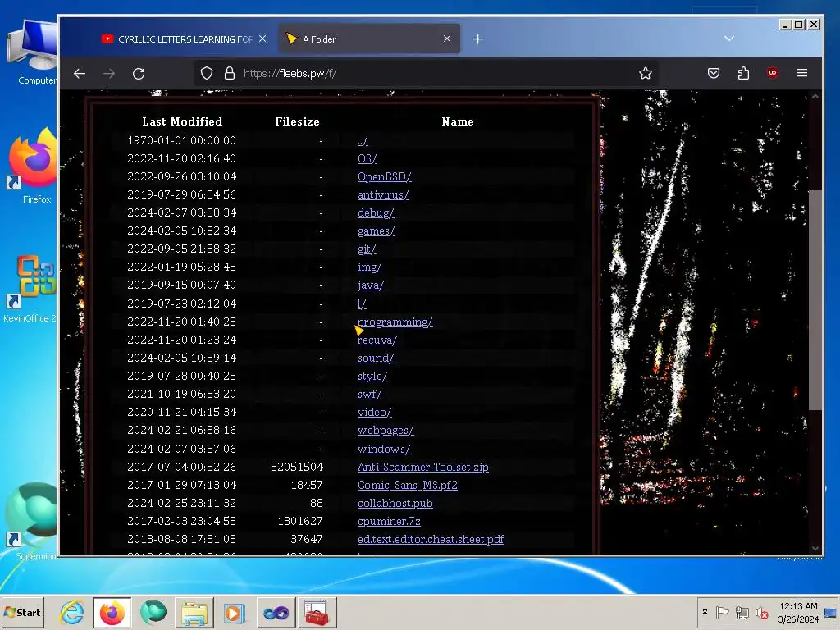The image size is (840, 630).
Task: Download Anti-Scammer Toolset.zip
Action: (422, 467)
